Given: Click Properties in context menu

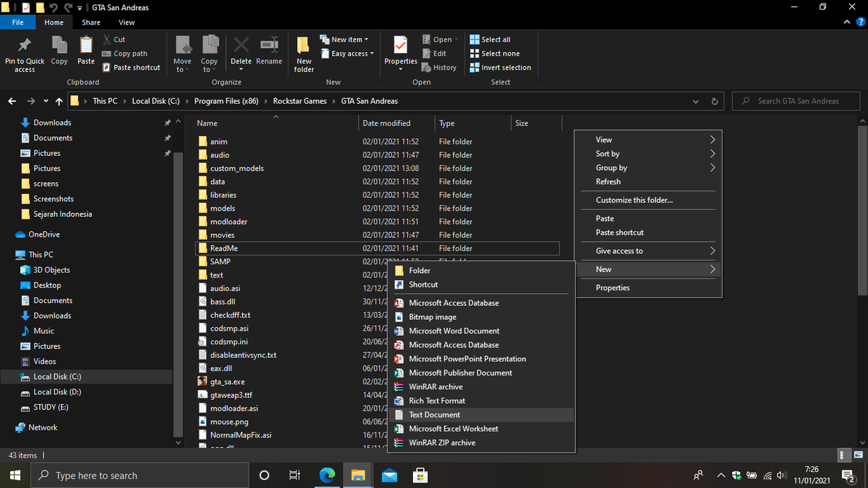Looking at the screenshot, I should 648,287.
